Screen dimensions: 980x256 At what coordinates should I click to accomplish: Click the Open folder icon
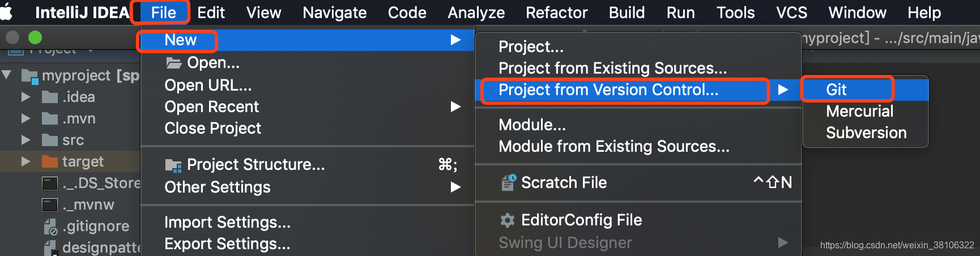pos(173,62)
